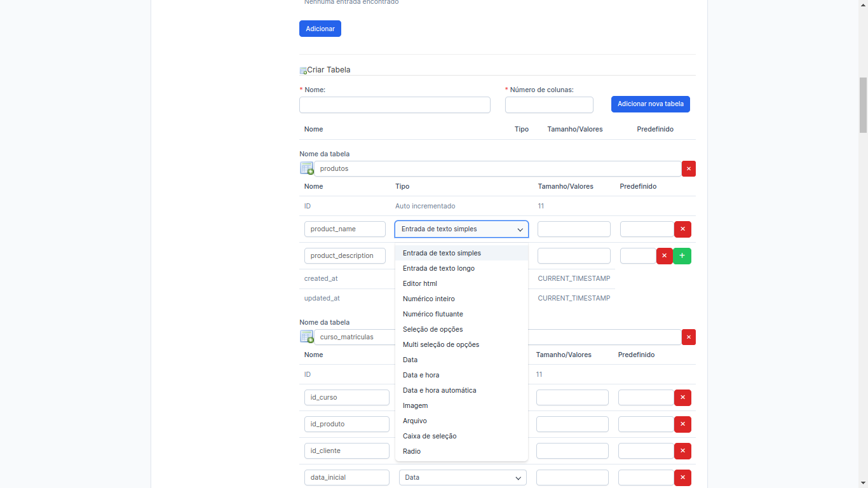Image resolution: width=868 pixels, height=488 pixels.
Task: Delete the product_name column via its red X
Action: pyautogui.click(x=682, y=229)
